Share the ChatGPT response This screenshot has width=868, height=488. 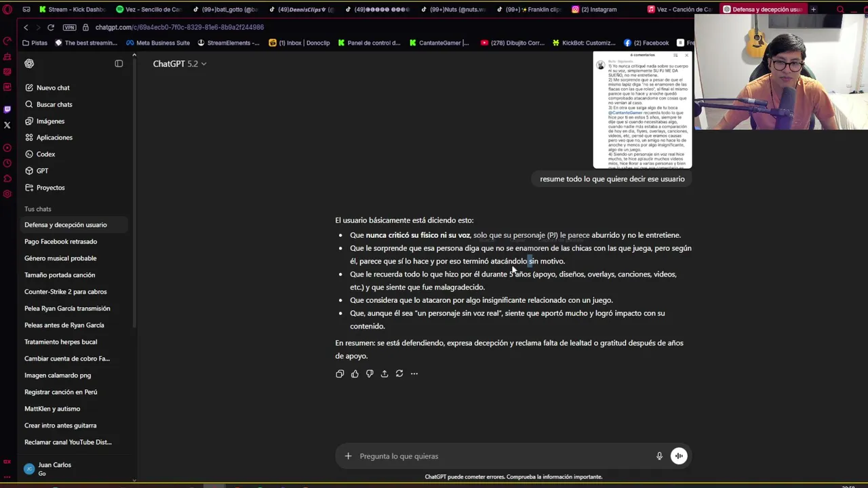[384, 373]
